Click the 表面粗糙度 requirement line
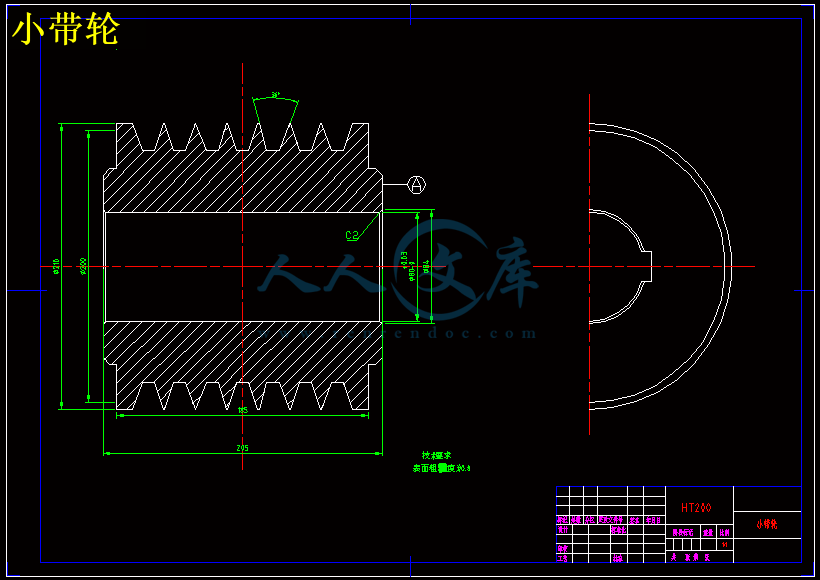This screenshot has height=580, width=820. (441, 468)
